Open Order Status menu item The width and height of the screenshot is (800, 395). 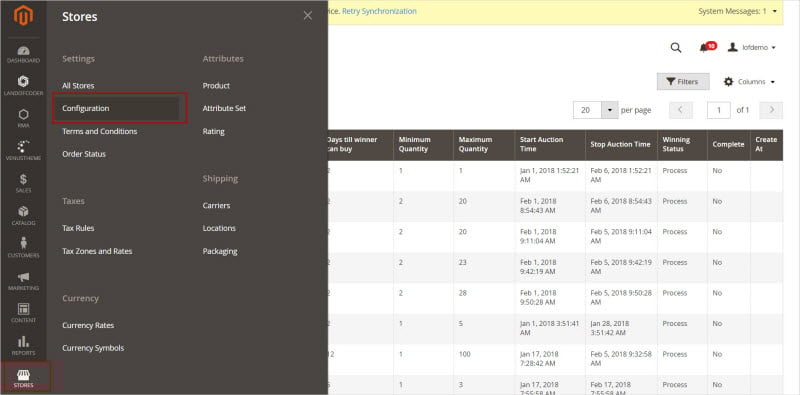[84, 154]
